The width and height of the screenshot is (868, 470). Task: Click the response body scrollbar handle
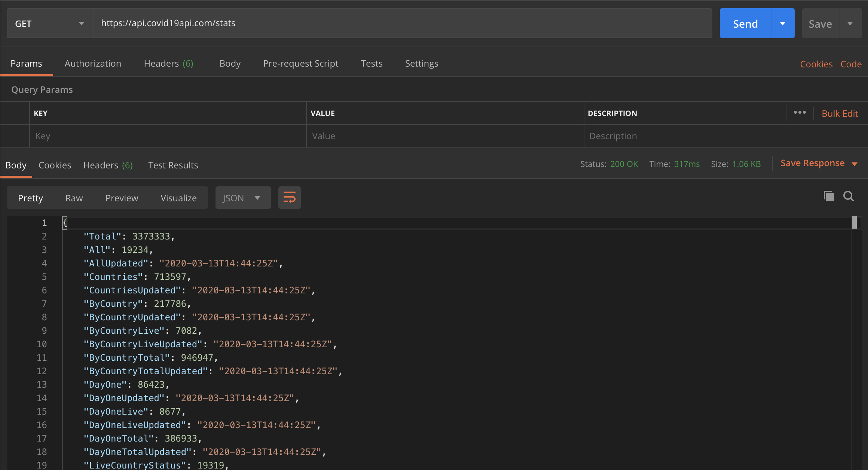point(854,223)
